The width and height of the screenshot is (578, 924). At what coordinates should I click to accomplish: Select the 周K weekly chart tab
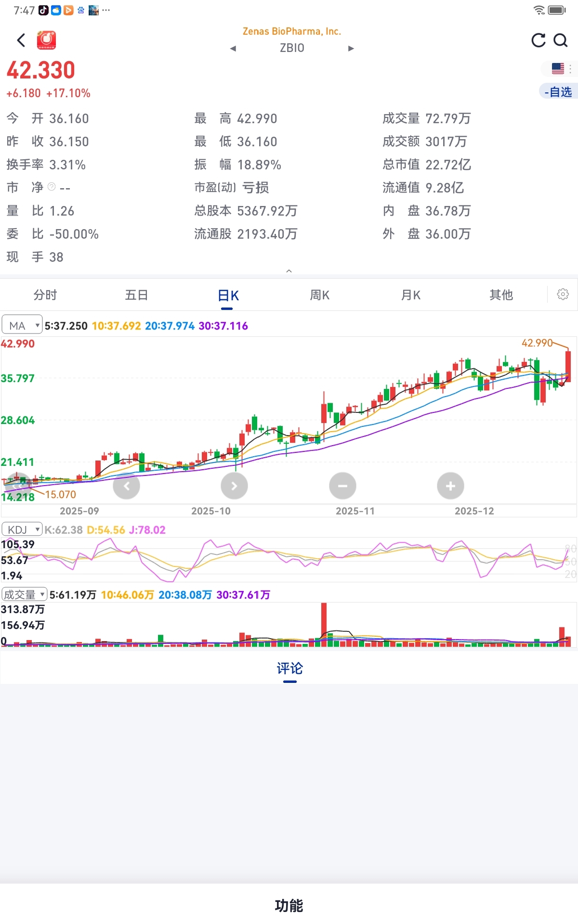[x=319, y=295]
